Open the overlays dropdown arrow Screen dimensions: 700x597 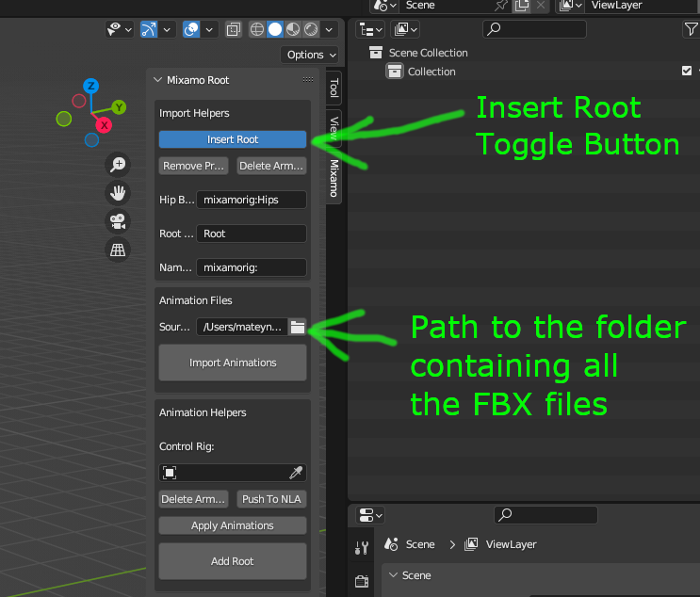tap(209, 30)
